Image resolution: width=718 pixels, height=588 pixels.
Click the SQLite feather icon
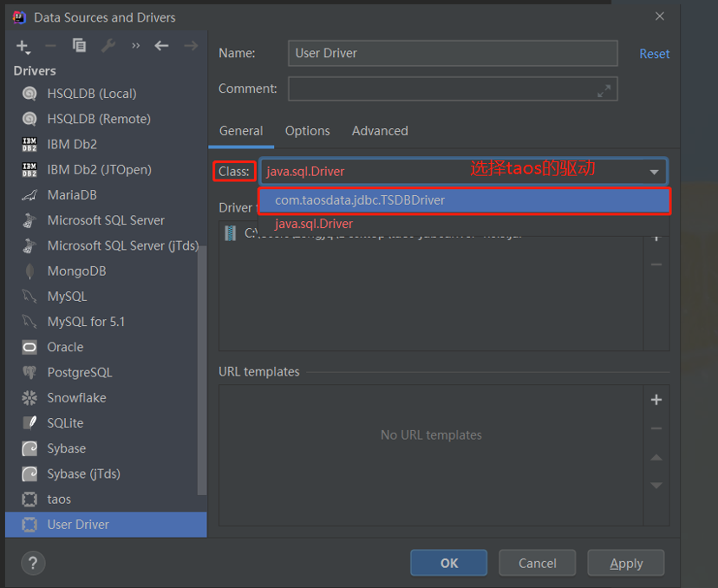pyautogui.click(x=29, y=422)
